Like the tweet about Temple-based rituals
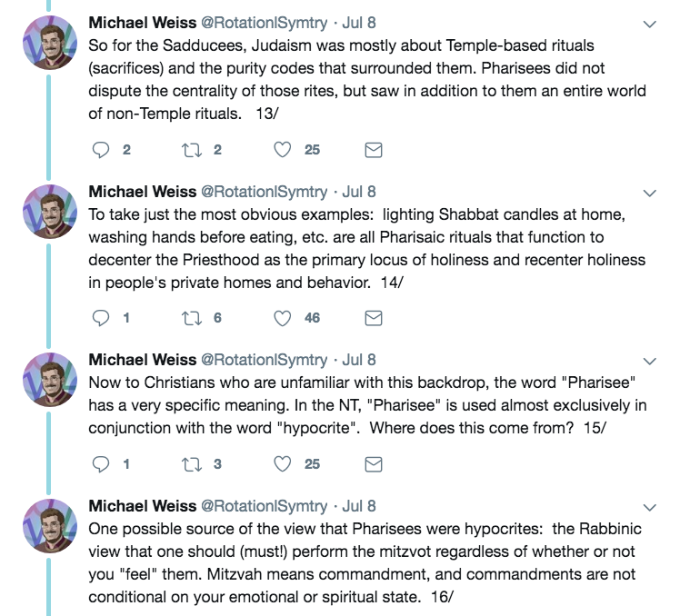 tap(284, 150)
